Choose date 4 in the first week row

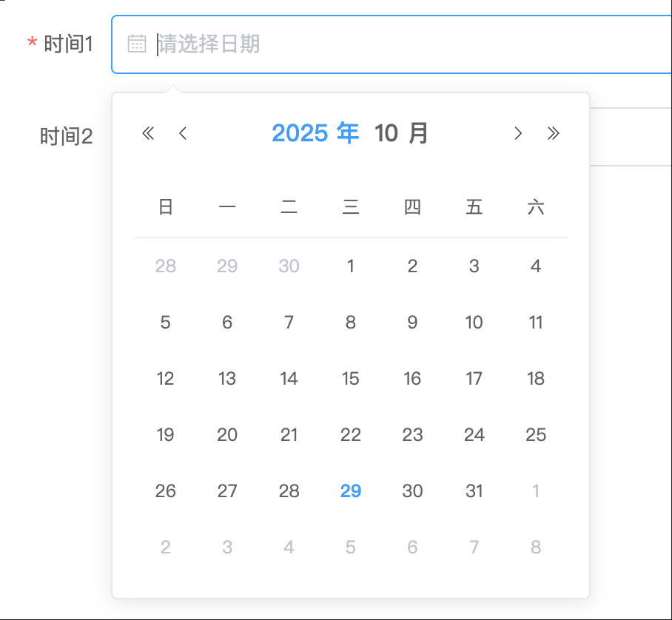pyautogui.click(x=536, y=266)
